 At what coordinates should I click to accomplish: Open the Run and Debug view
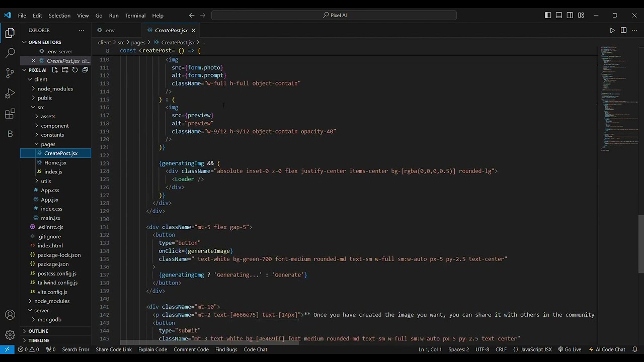click(x=10, y=94)
